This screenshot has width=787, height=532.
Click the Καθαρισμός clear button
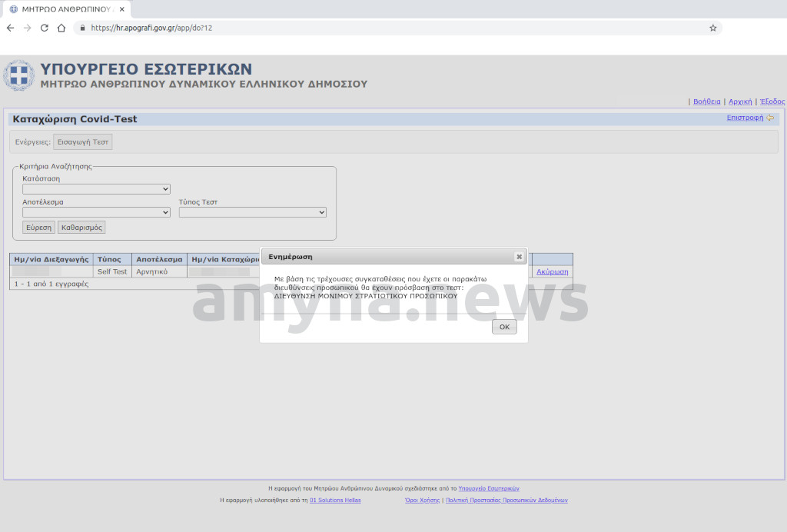pyautogui.click(x=81, y=228)
